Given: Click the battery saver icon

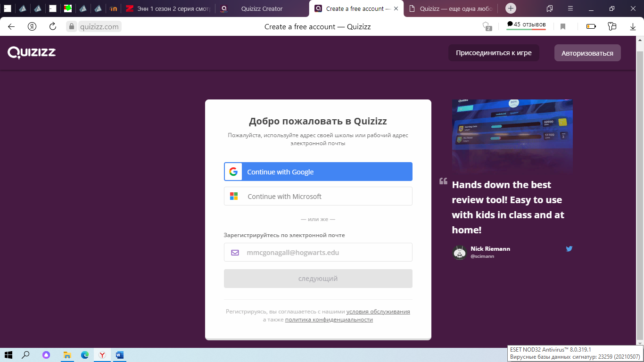Looking at the screenshot, I should [591, 27].
